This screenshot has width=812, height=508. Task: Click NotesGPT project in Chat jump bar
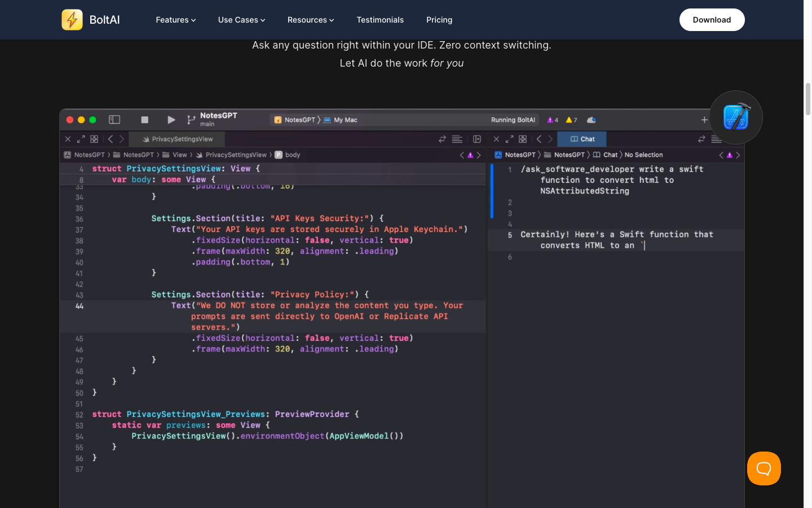515,155
